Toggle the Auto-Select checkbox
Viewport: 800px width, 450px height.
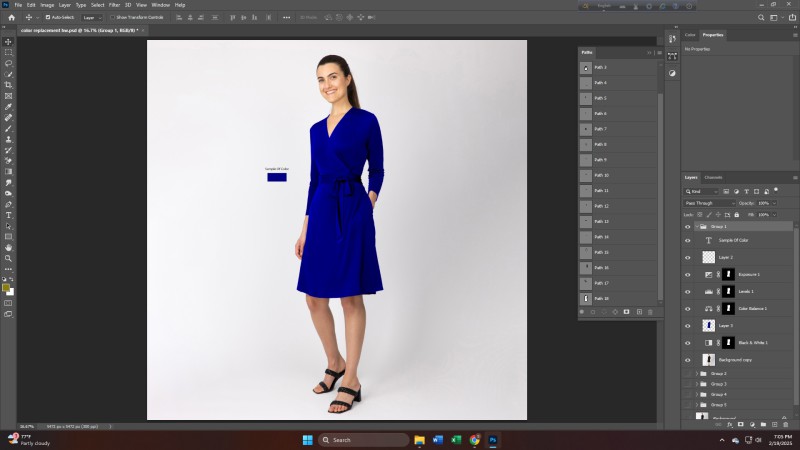(49, 17)
